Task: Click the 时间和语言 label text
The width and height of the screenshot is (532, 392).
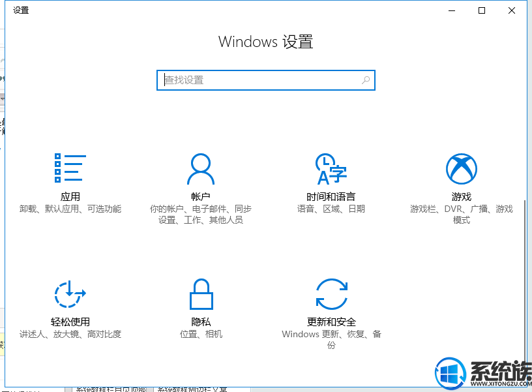Action: [331, 196]
